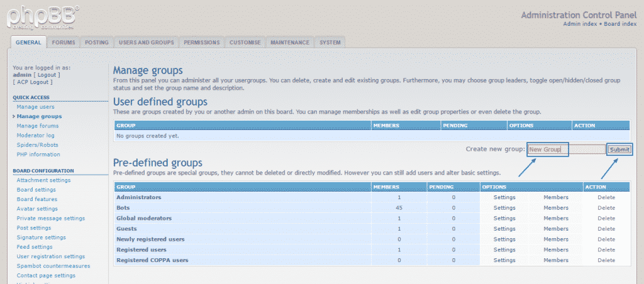
Task: Click the Logout link
Action: tap(47, 75)
